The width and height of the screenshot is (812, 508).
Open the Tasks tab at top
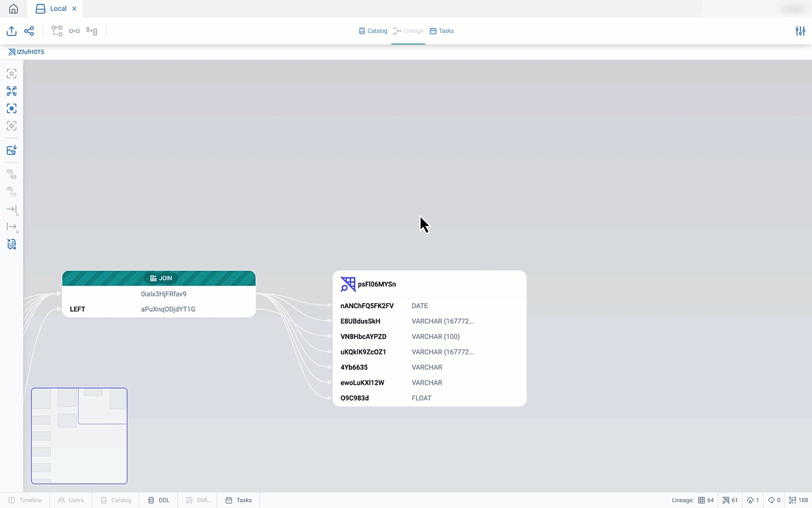[x=442, y=31]
